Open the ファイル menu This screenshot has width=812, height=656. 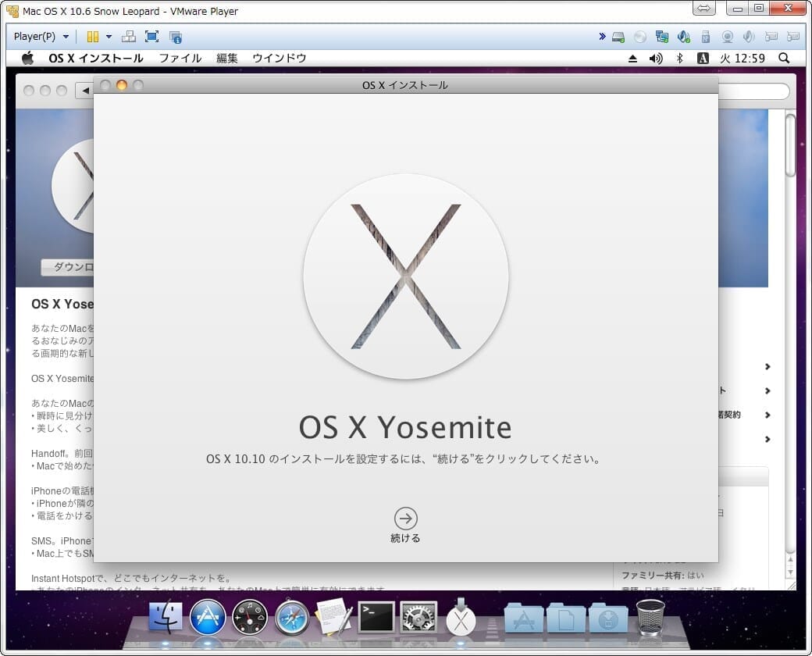click(180, 59)
